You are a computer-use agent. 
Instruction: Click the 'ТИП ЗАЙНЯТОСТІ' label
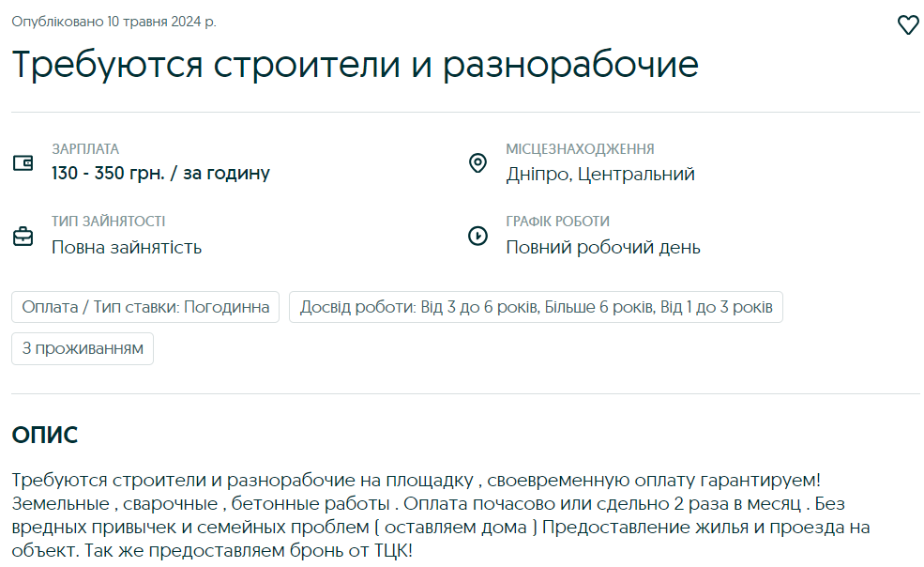click(x=108, y=222)
